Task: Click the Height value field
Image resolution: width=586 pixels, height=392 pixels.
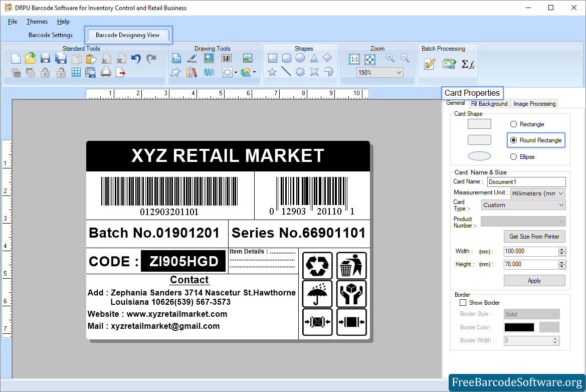Action: point(531,265)
